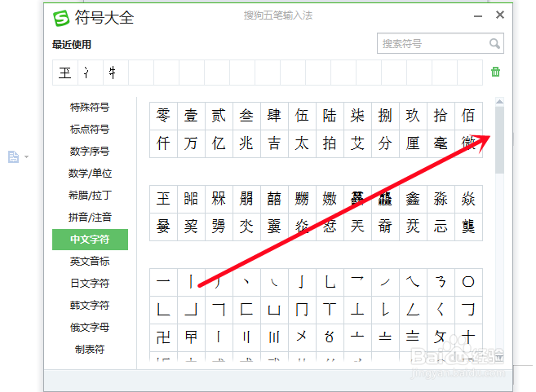Insert the recent symbol 氵

tap(91, 73)
